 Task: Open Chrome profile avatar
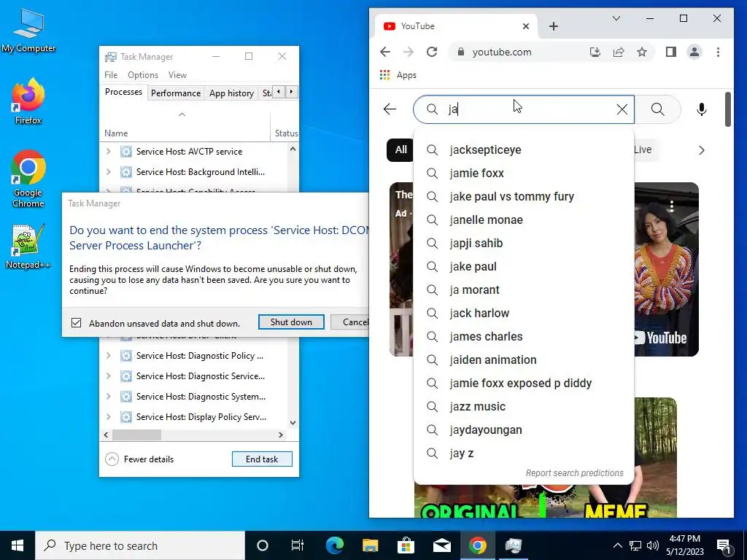pyautogui.click(x=694, y=52)
